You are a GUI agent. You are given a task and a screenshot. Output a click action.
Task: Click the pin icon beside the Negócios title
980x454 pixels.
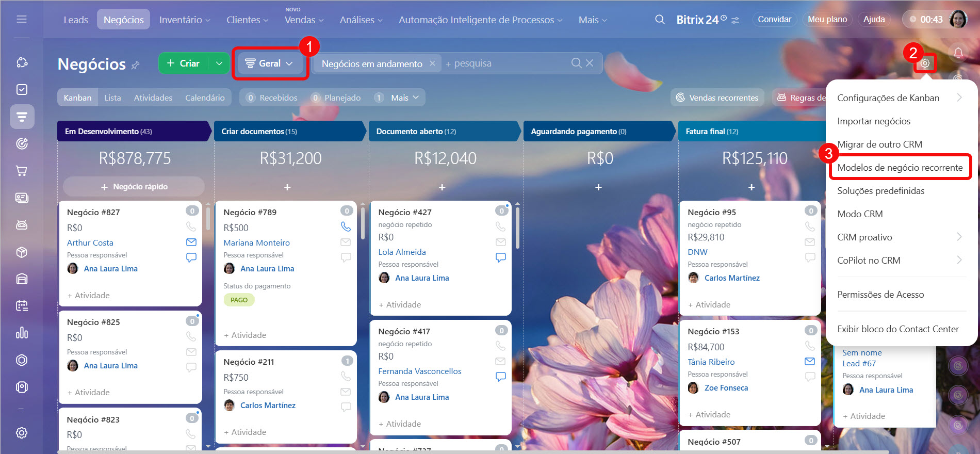tap(136, 65)
